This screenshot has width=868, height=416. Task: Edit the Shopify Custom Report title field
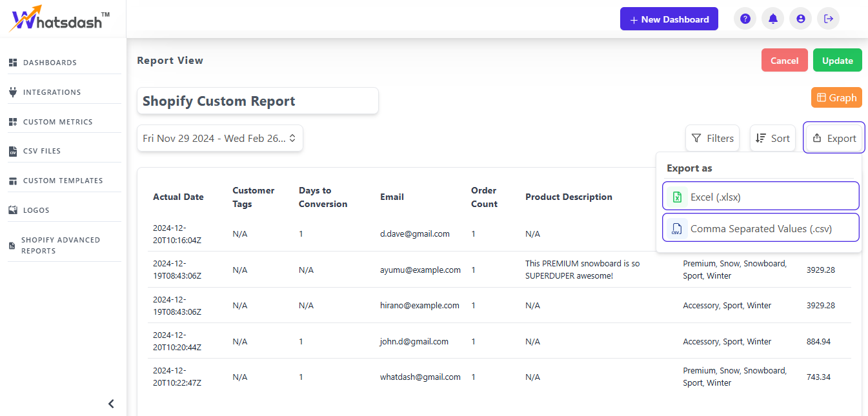tap(257, 101)
